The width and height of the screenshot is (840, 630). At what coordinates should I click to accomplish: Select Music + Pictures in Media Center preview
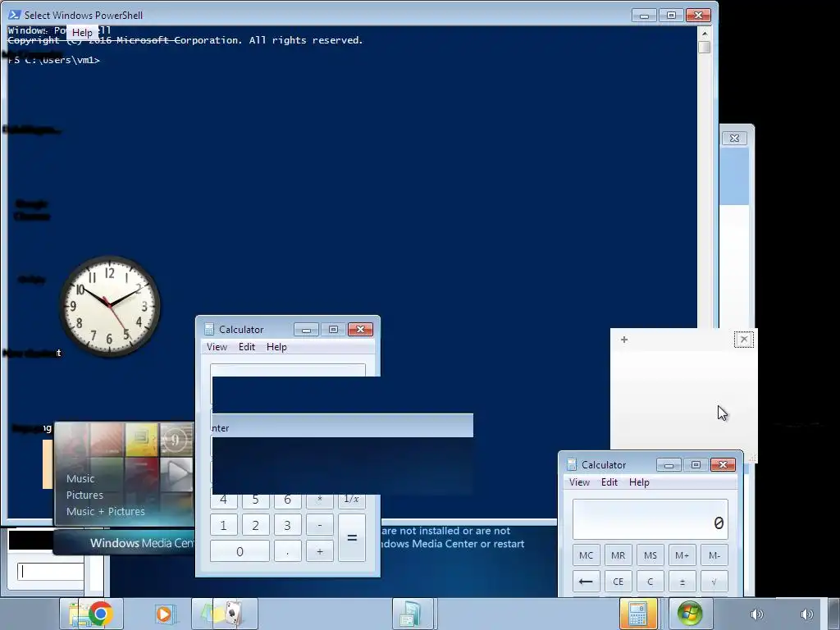click(106, 511)
